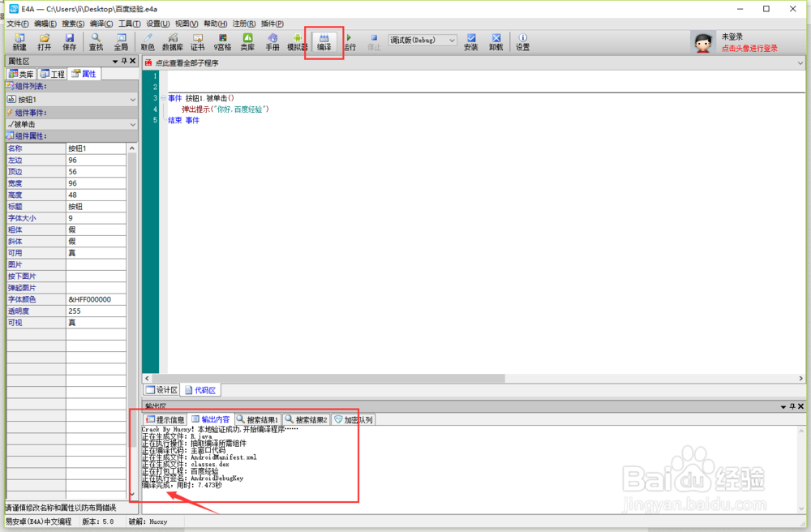Open the 插件(P) menu
The height and width of the screenshot is (532, 811).
click(272, 24)
